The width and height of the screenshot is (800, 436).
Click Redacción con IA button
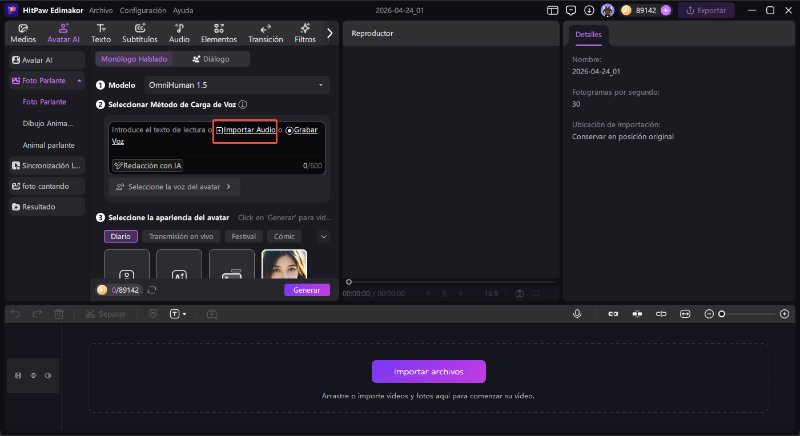[x=147, y=165]
